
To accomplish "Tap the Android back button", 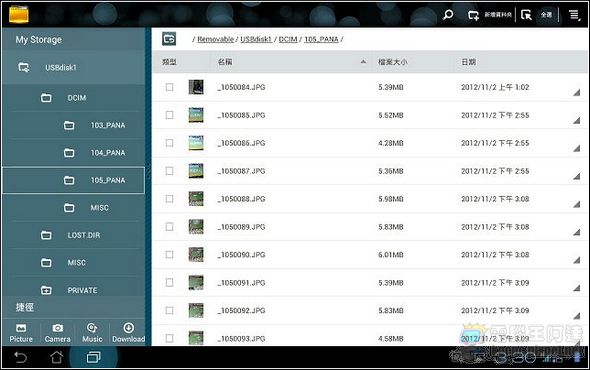I will [x=20, y=357].
